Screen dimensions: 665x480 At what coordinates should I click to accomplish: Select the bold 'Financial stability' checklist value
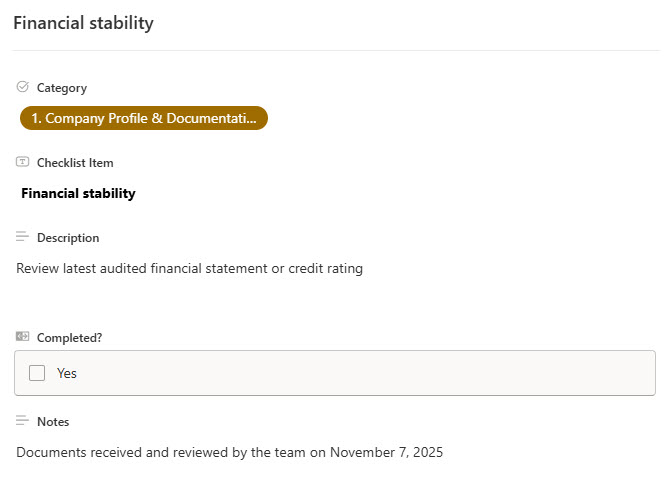(78, 193)
